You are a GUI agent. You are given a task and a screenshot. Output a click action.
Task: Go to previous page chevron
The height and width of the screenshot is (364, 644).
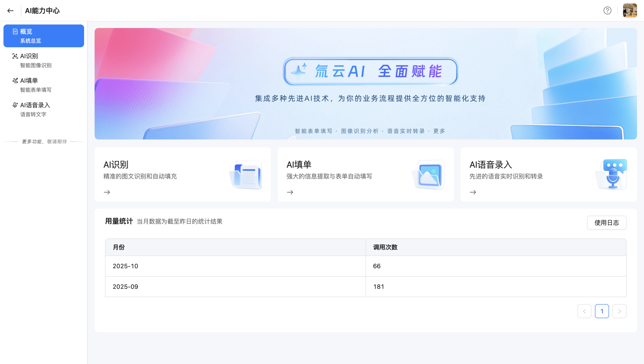[584, 311]
